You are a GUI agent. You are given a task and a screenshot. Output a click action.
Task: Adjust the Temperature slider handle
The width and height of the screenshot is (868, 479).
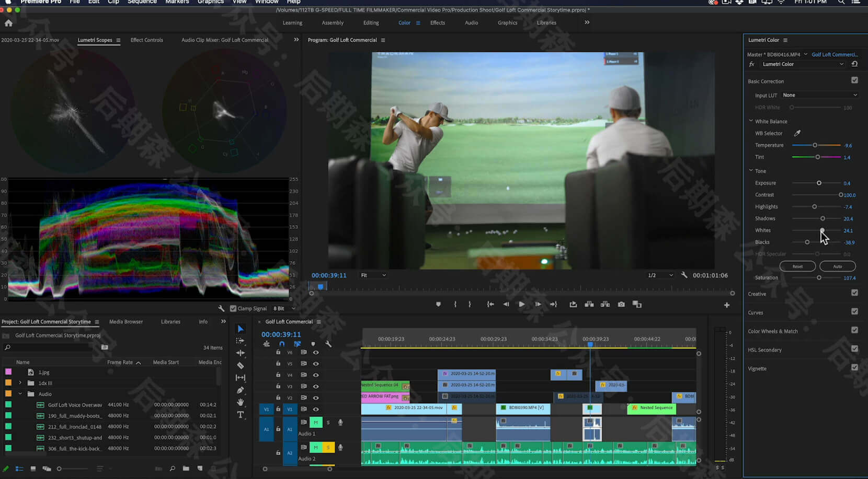(815, 145)
